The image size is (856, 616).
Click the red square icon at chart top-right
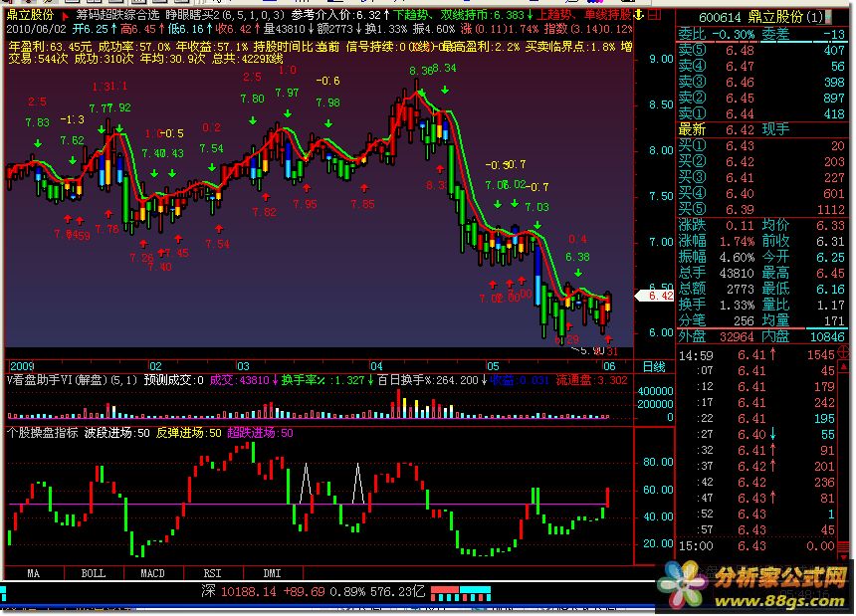point(651,17)
